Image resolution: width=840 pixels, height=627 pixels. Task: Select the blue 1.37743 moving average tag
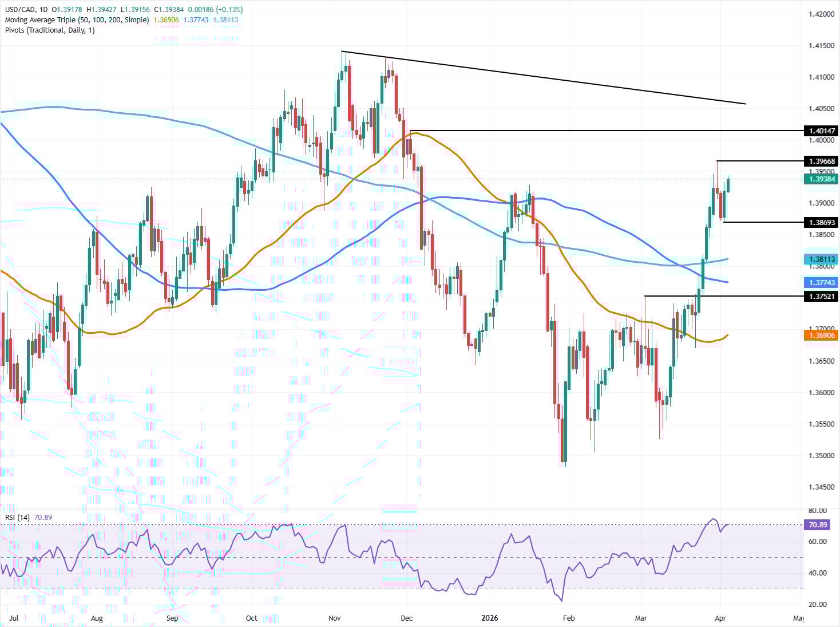pos(821,283)
